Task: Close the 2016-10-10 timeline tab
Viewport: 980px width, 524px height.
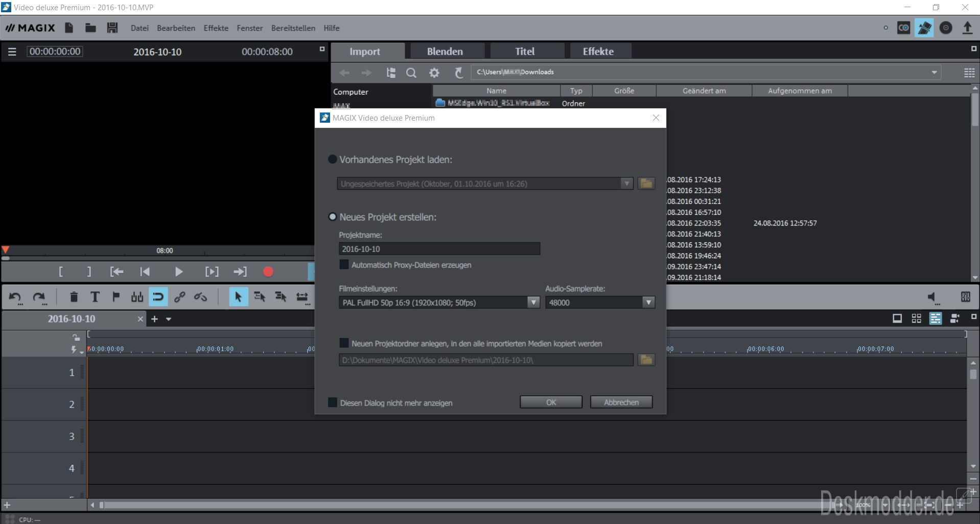Action: [x=141, y=319]
